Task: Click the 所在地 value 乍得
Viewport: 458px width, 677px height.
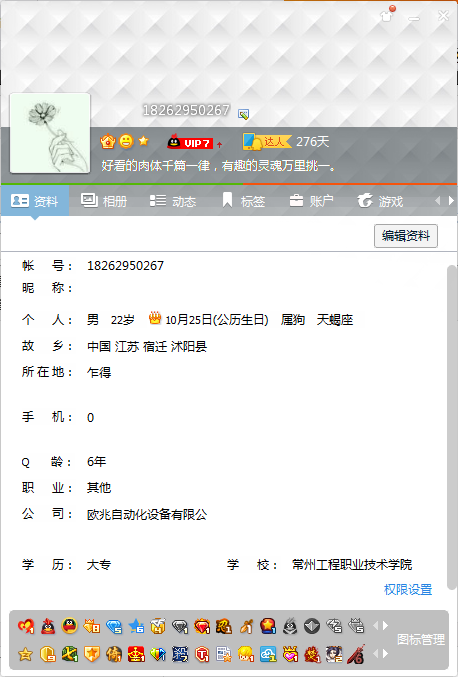Action: 99,372
